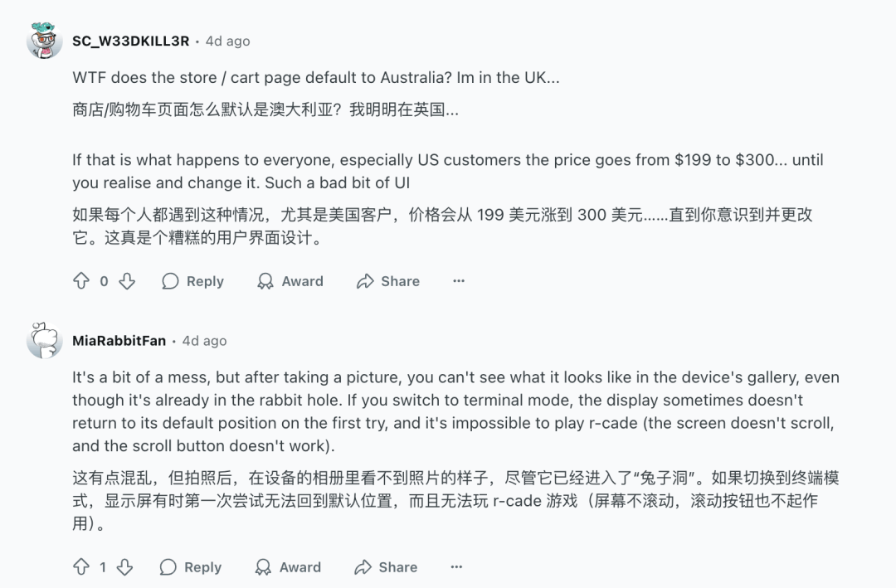Open SC_W33DKILL3R's user profile link
This screenshot has width=896, height=588.
pyautogui.click(x=130, y=41)
